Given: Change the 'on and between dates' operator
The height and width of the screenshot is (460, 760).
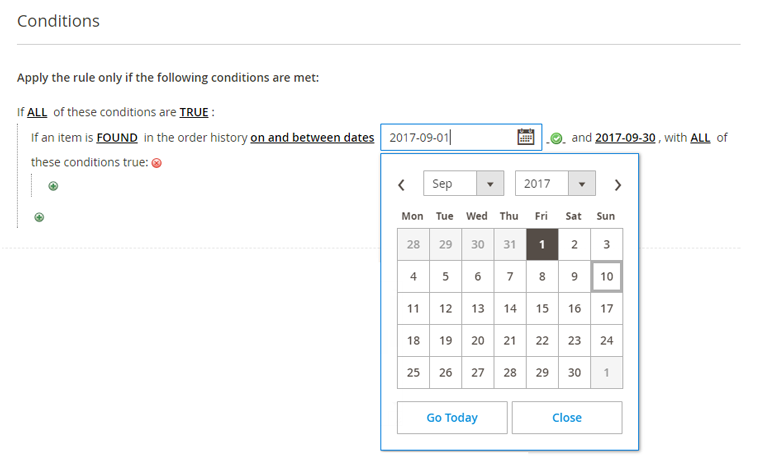Looking at the screenshot, I should pyautogui.click(x=312, y=138).
